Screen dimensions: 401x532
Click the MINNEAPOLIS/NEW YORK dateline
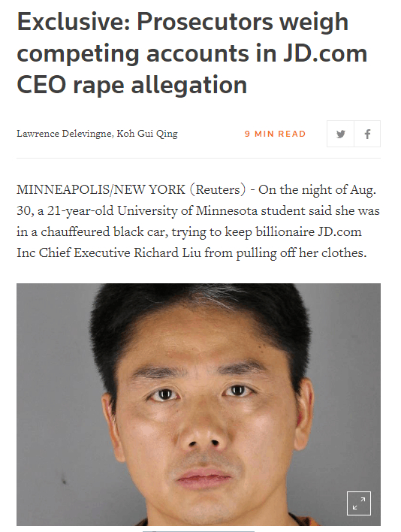point(101,189)
